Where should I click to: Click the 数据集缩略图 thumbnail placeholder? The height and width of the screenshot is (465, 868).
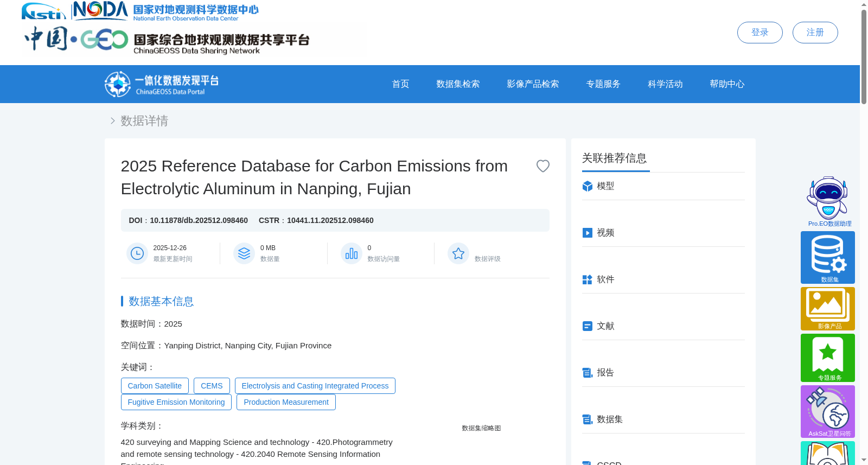point(481,428)
